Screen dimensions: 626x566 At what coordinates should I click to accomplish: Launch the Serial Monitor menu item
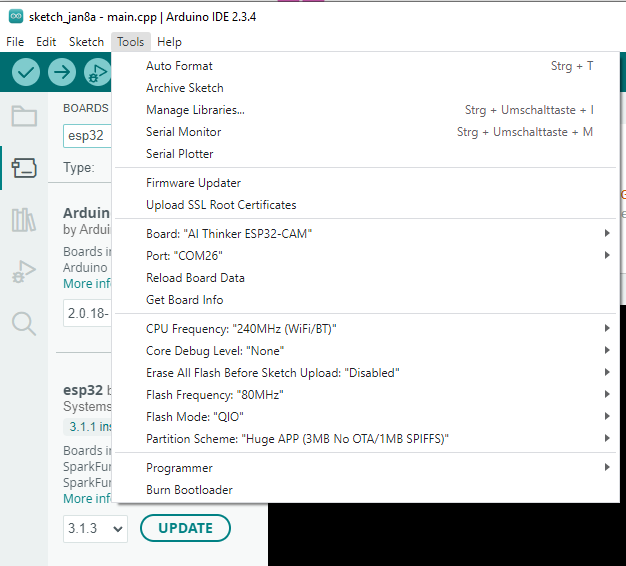pyautogui.click(x=367, y=132)
